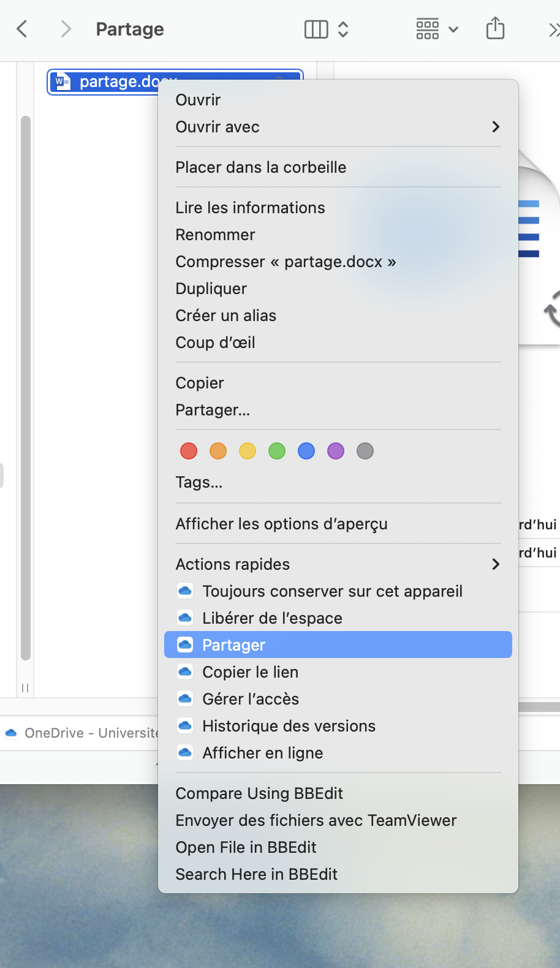Screen dimensions: 560x968
Task: Click the Finder back arrow
Action: (22, 29)
